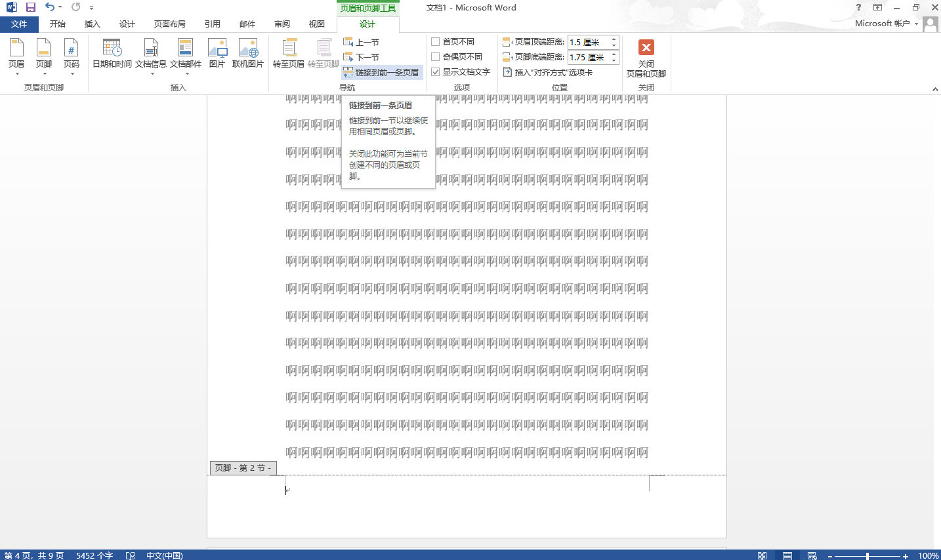941x560 pixels.
Task: Open the 文档部件 dropdown
Action: (186, 56)
